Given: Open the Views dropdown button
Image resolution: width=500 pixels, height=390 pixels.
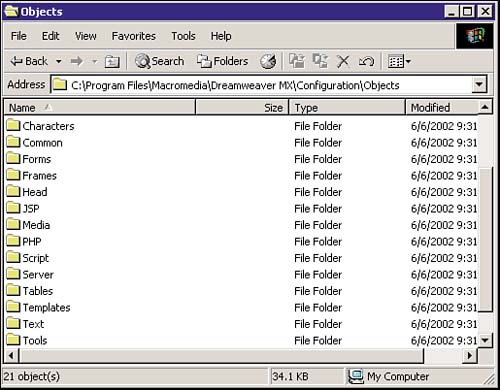Looking at the screenshot, I should (x=399, y=62).
